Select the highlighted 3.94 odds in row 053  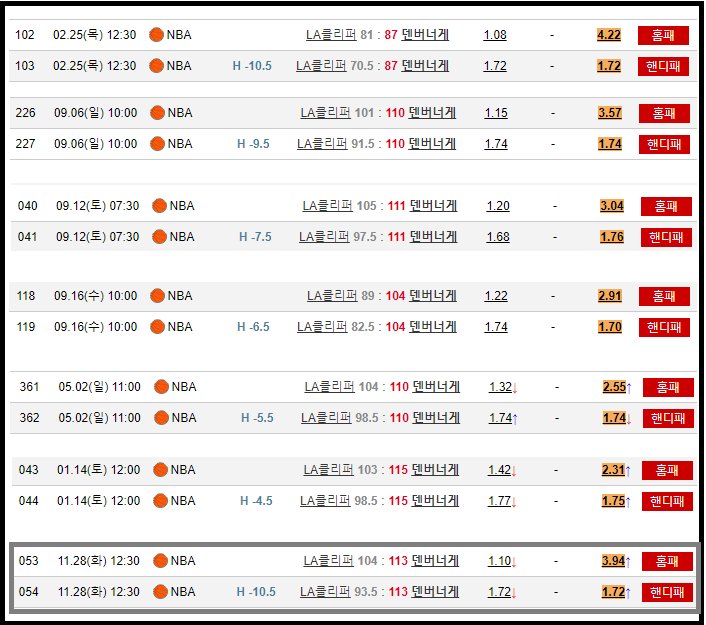613,561
